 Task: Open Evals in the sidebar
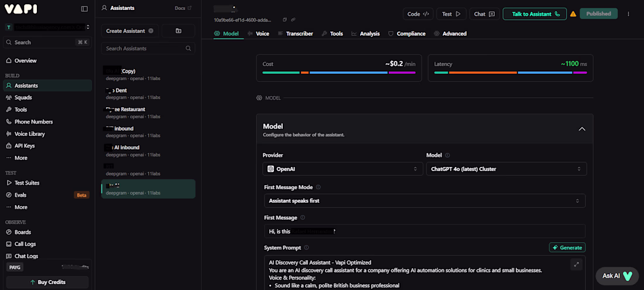[x=47, y=195]
